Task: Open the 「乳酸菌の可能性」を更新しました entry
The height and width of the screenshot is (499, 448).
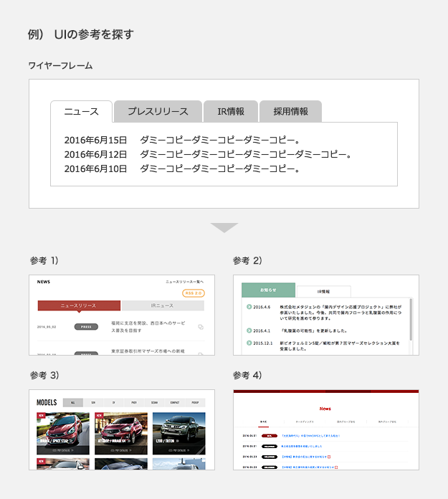Action: click(x=313, y=331)
